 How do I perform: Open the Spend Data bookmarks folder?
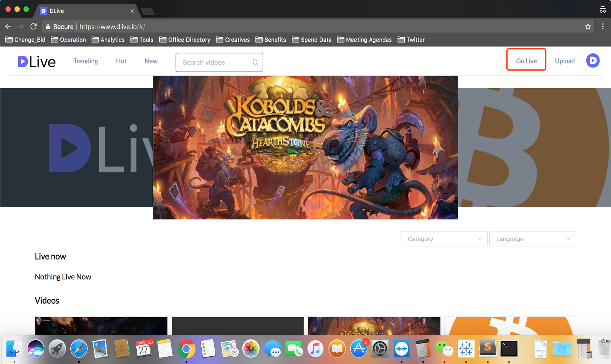(312, 40)
